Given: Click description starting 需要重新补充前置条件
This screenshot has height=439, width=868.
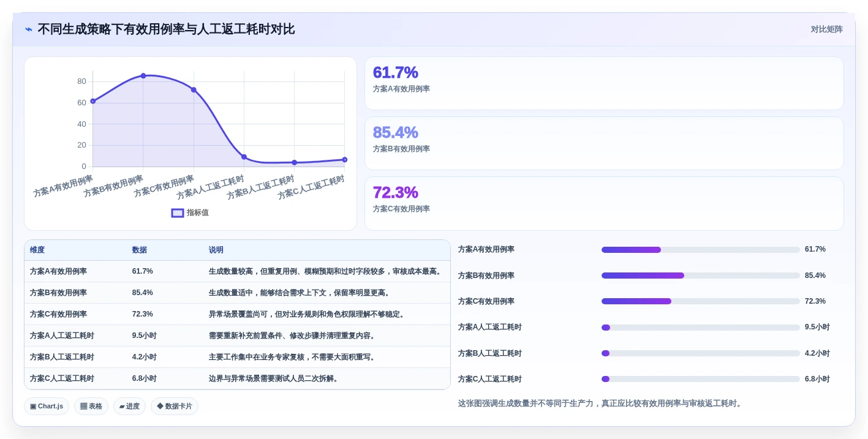Looking at the screenshot, I should [x=293, y=336].
